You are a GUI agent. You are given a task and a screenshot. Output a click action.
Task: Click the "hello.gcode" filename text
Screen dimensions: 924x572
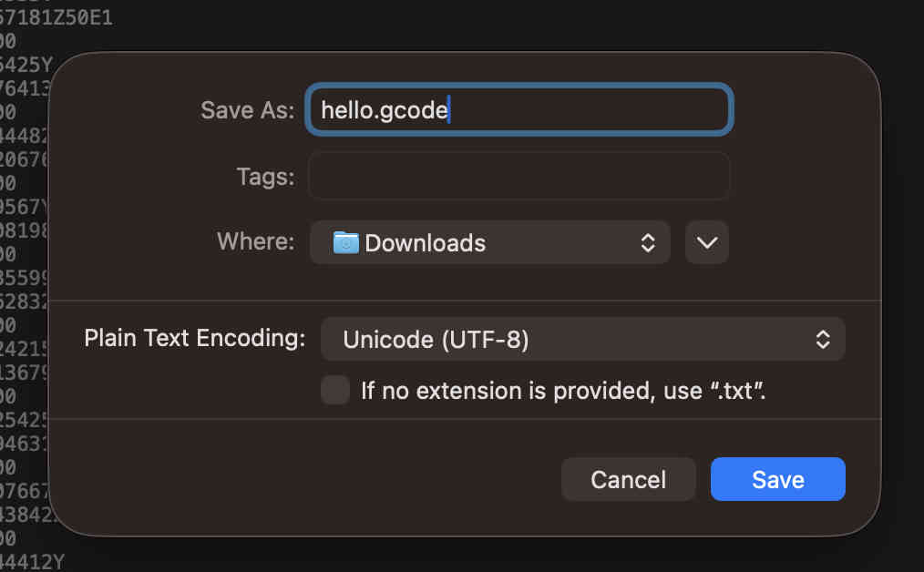(x=384, y=110)
